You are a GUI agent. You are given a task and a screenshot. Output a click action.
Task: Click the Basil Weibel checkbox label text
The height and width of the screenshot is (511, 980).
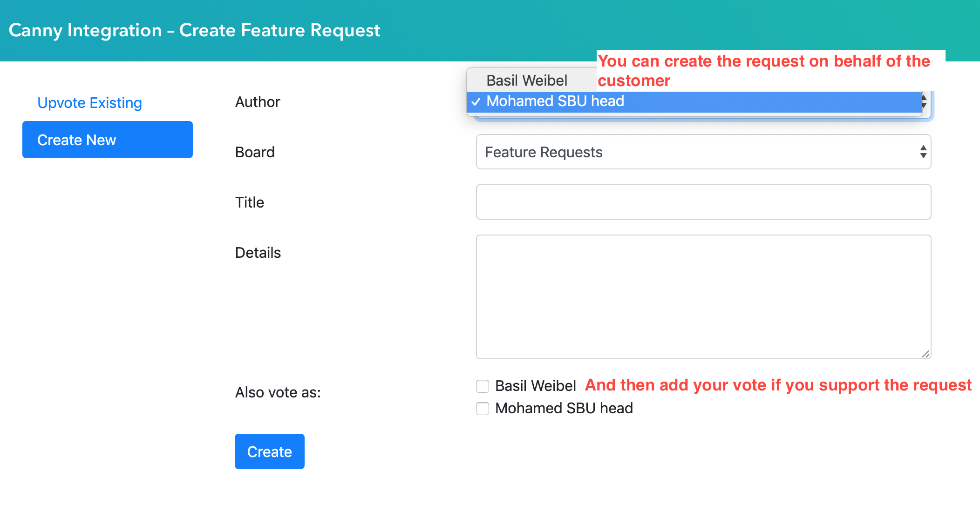pyautogui.click(x=536, y=386)
